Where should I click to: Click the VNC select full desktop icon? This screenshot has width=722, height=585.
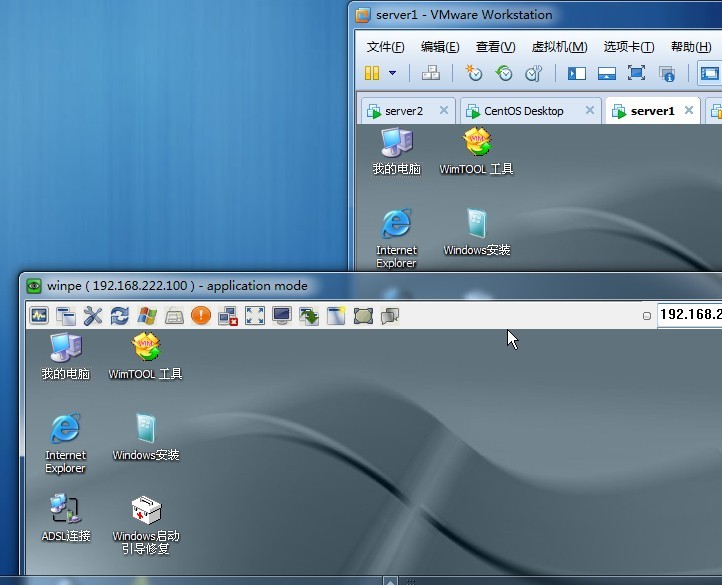[363, 316]
